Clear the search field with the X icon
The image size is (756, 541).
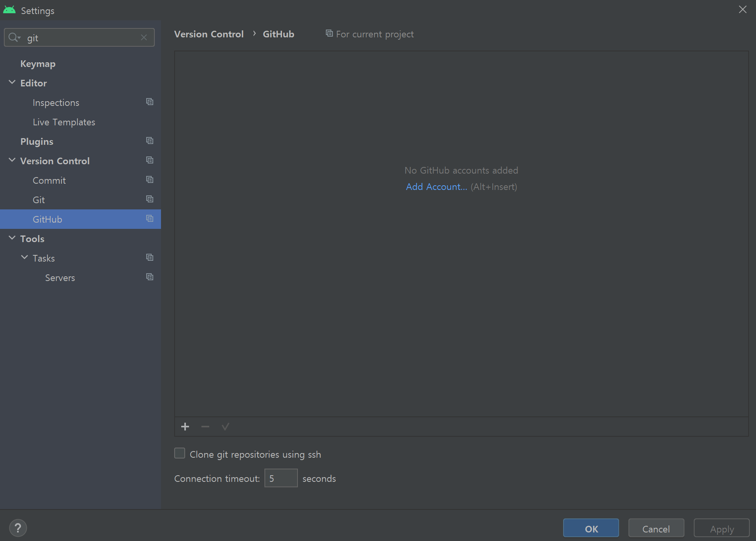[x=144, y=37]
